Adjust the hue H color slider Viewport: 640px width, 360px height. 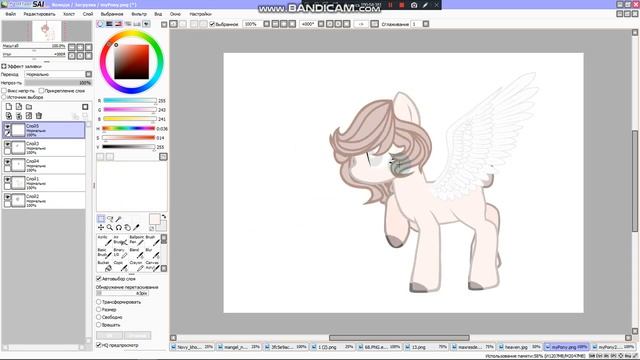pyautogui.click(x=129, y=129)
